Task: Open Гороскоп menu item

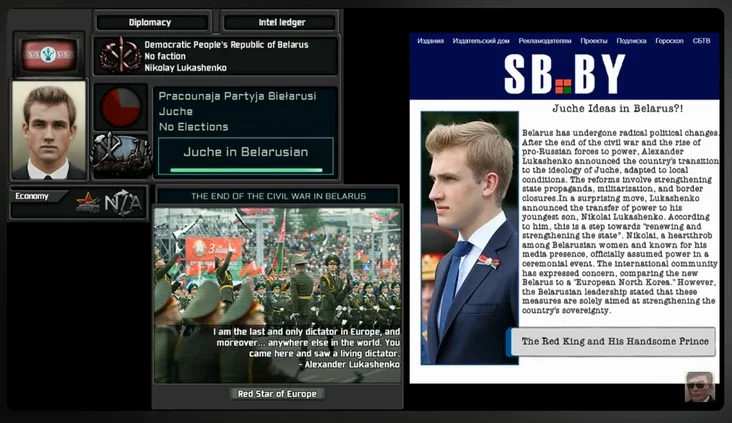Action: click(669, 41)
